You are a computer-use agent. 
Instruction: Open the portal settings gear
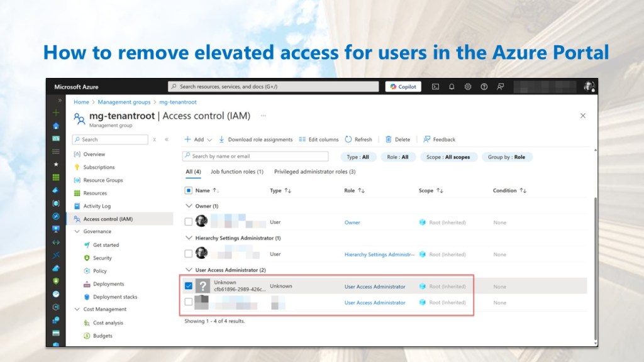[x=468, y=87]
